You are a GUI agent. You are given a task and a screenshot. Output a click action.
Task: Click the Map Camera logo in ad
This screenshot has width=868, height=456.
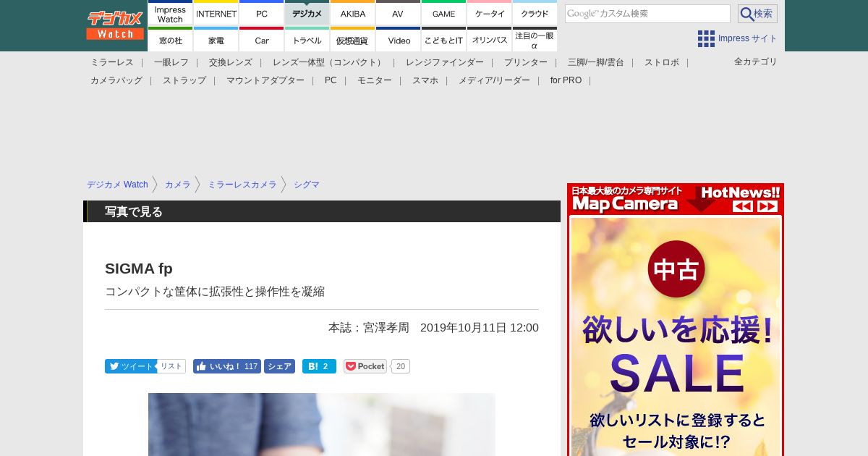[x=625, y=204]
